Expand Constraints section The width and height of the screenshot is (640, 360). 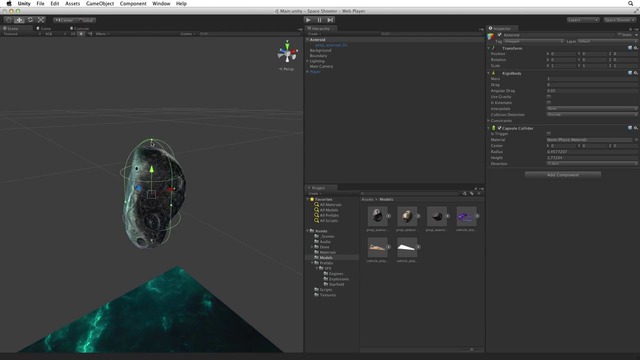coord(489,121)
